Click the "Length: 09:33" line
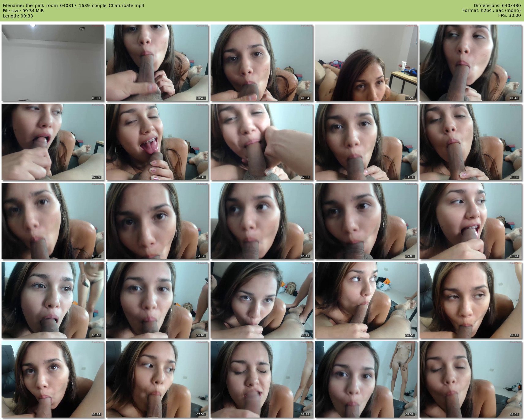Viewport: 524px width, 420px height. [18, 16]
